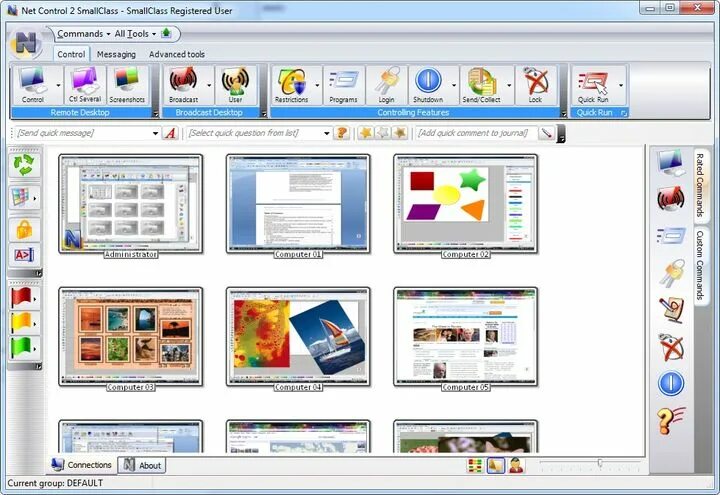The image size is (720, 495).
Task: Expand the Restrictions dropdown arrow
Action: [317, 85]
